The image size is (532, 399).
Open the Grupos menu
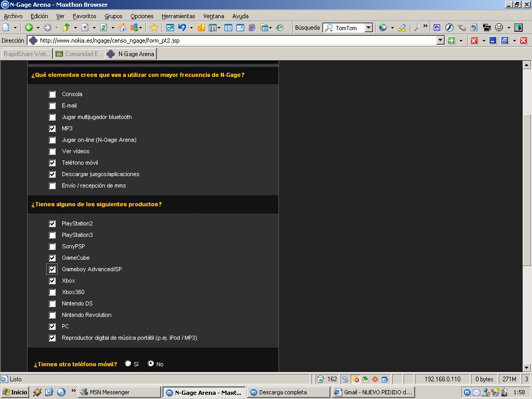(113, 16)
